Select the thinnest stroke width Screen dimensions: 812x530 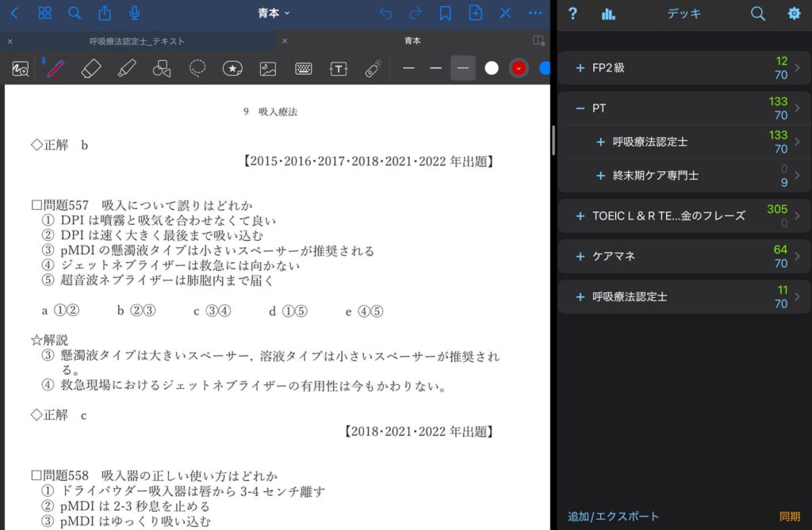(408, 69)
